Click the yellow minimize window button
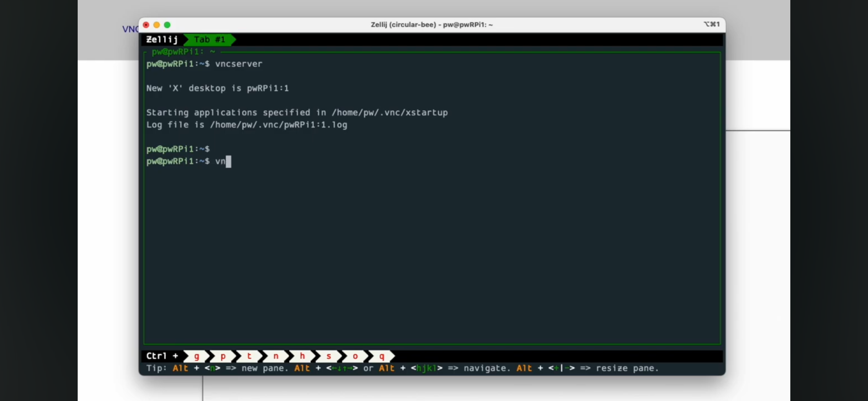Screen dimensions: 868x401 (156, 25)
